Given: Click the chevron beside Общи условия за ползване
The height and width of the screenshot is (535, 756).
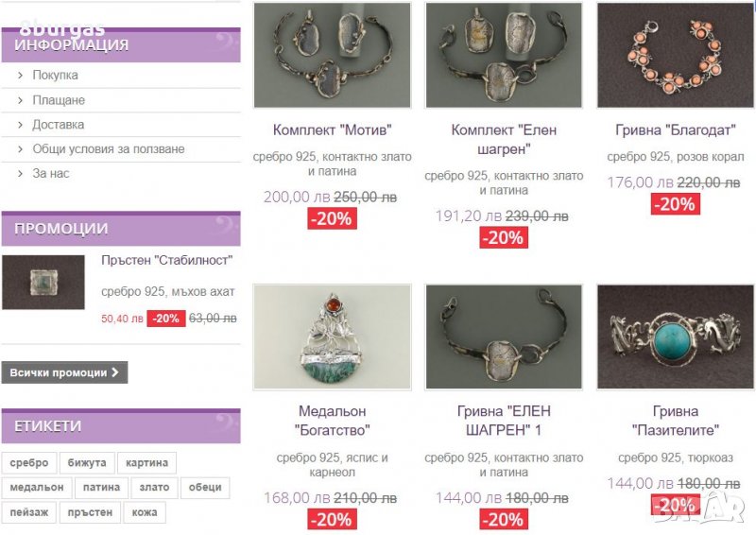Looking at the screenshot, I should tap(20, 149).
